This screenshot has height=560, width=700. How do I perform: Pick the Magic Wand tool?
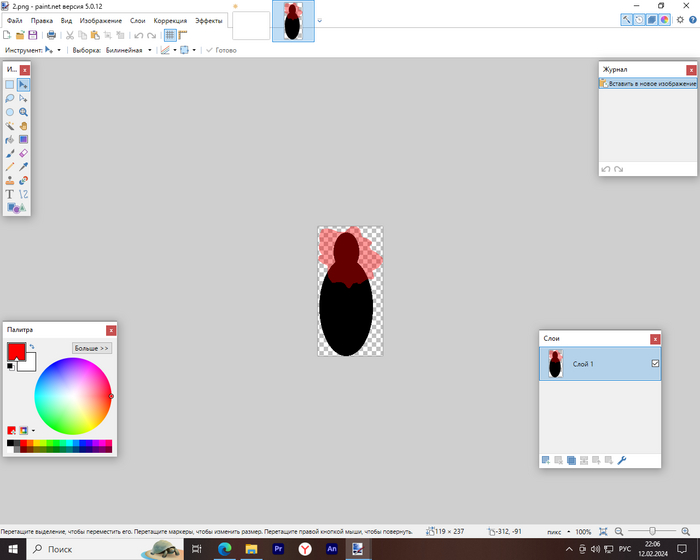point(10,126)
